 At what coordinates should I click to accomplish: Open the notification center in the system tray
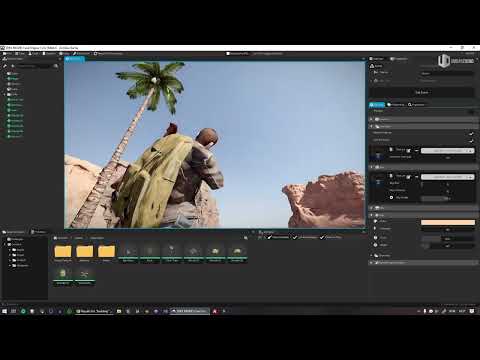click(472, 311)
